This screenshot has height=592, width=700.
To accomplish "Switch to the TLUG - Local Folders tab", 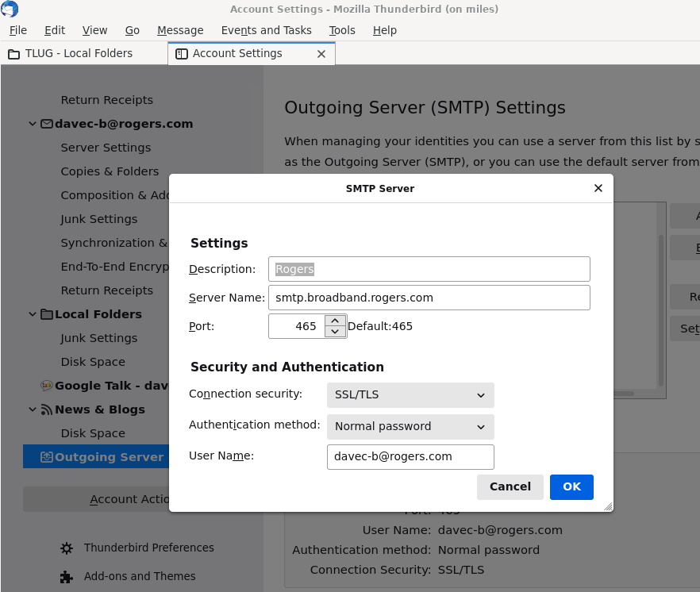I will point(84,54).
